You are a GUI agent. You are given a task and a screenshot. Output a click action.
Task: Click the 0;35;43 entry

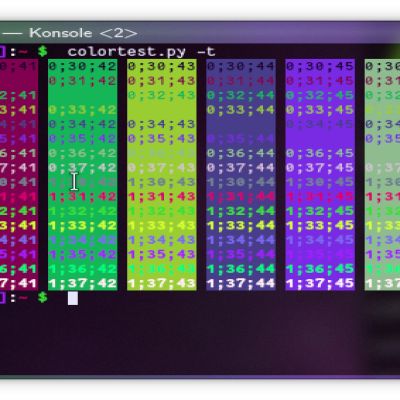point(162,139)
